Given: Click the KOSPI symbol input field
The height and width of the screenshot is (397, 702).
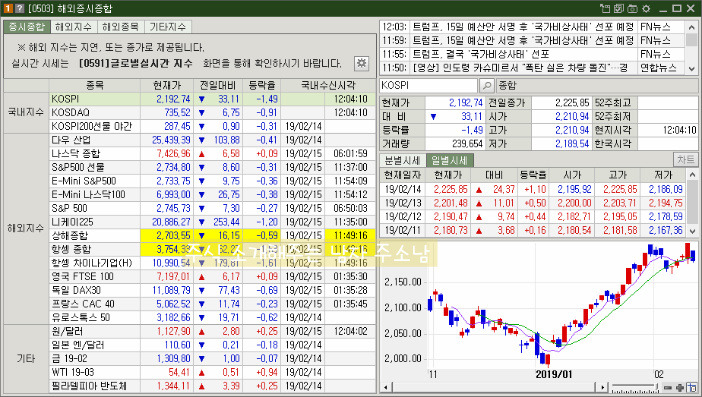Looking at the screenshot, I should coord(428,85).
